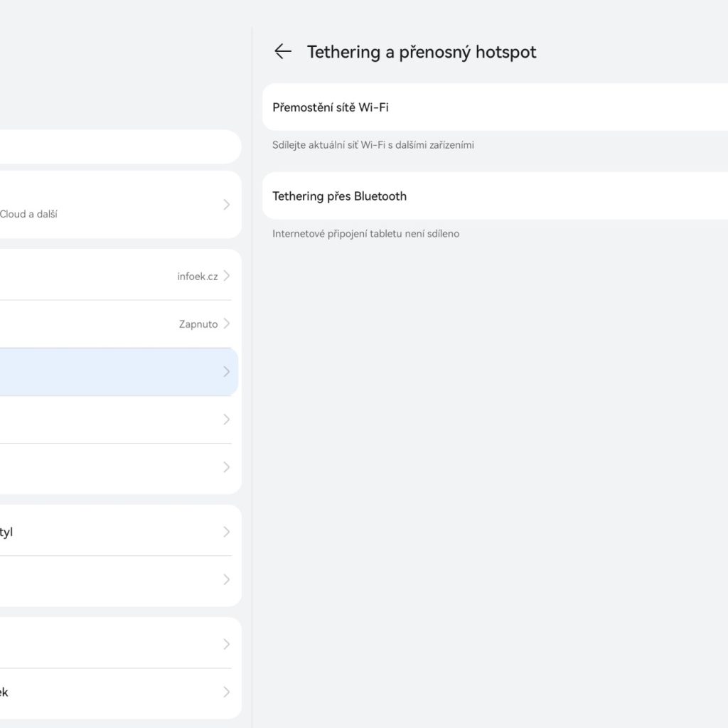Click chevron next to Zapnuto status
Image resolution: width=728 pixels, height=728 pixels.
point(226,324)
